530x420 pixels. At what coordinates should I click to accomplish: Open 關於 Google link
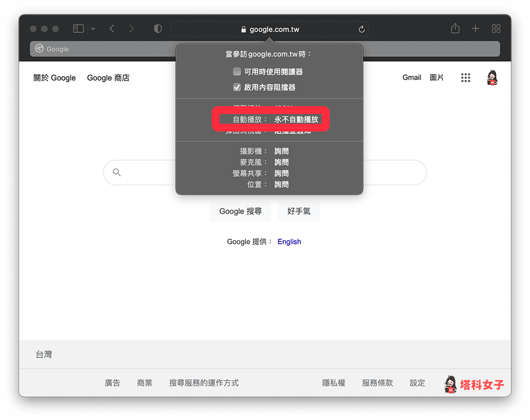coord(54,78)
